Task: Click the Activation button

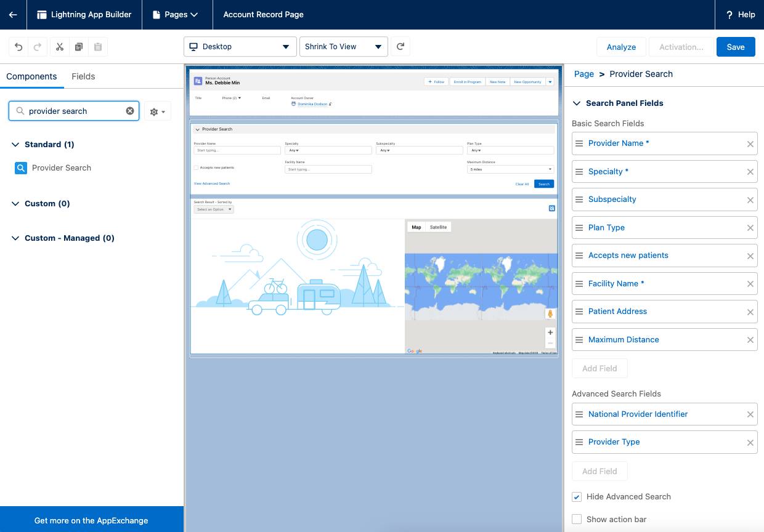Action: pos(681,47)
